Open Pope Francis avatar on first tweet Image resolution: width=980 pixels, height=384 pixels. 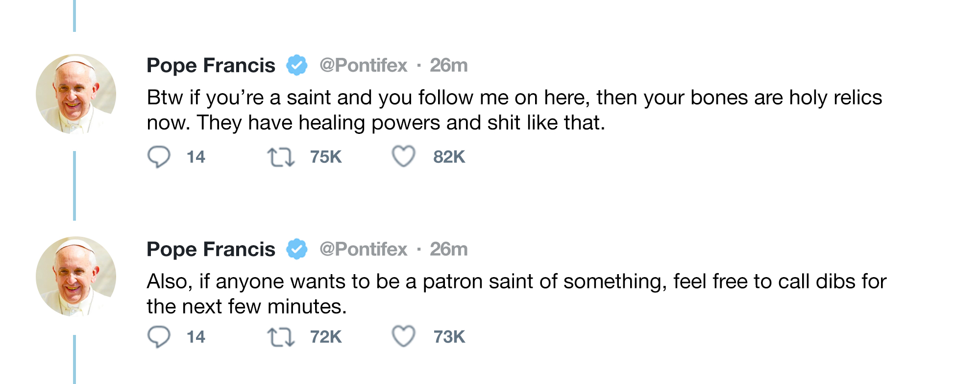pos(76,94)
